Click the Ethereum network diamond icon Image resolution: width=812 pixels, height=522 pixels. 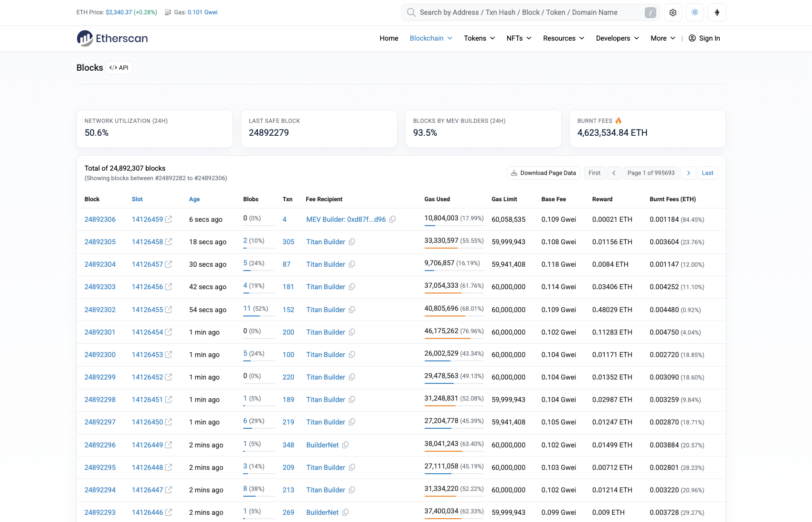pos(717,12)
